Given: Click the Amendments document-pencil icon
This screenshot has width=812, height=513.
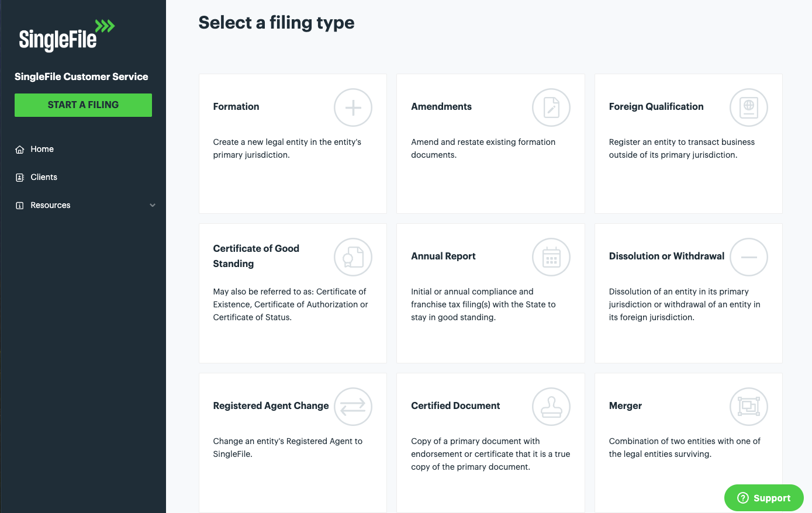Looking at the screenshot, I should click(x=551, y=108).
